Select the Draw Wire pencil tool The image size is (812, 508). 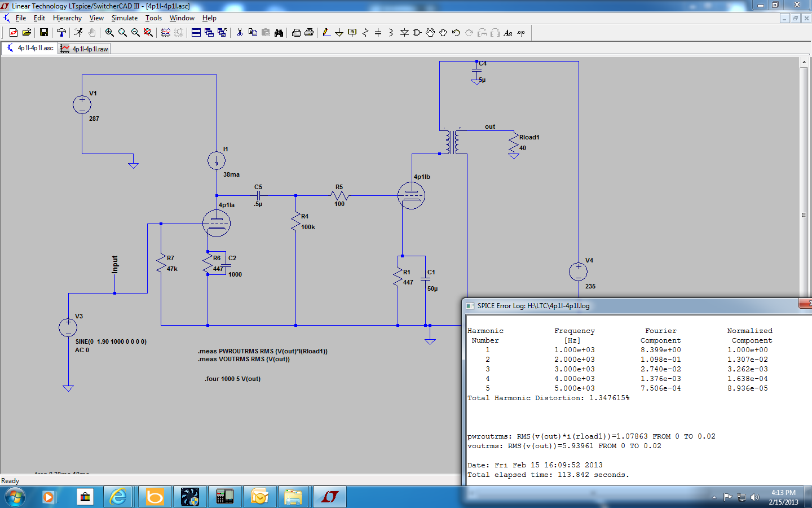pyautogui.click(x=326, y=33)
